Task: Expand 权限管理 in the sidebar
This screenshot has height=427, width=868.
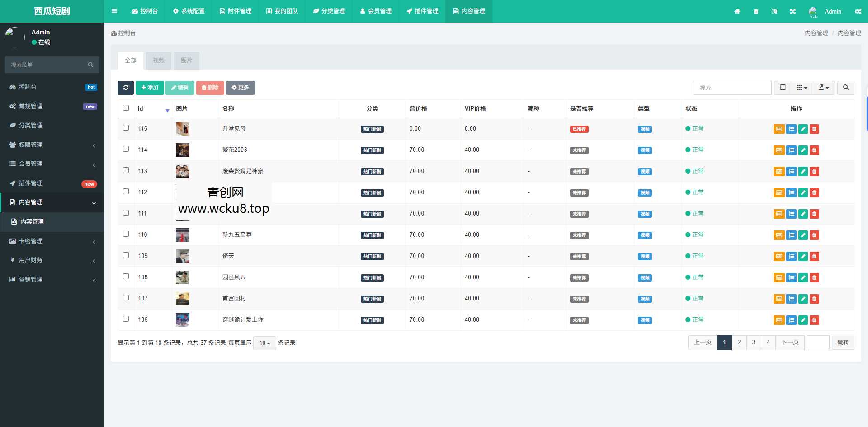Action: click(x=52, y=145)
